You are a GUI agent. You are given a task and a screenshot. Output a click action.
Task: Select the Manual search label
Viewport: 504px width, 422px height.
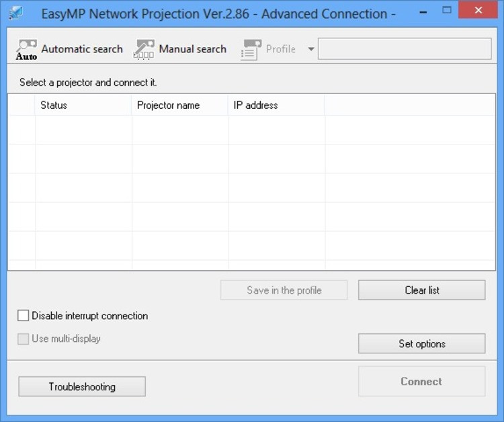[x=193, y=49]
